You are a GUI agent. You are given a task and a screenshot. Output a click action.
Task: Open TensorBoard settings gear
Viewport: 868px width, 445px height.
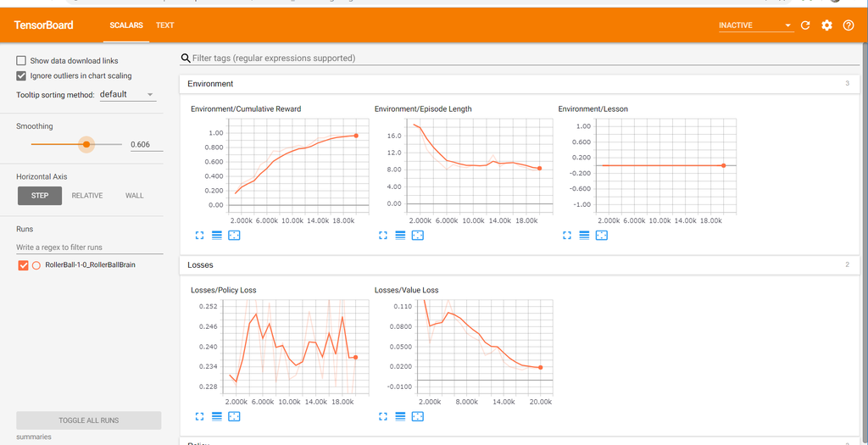click(826, 25)
